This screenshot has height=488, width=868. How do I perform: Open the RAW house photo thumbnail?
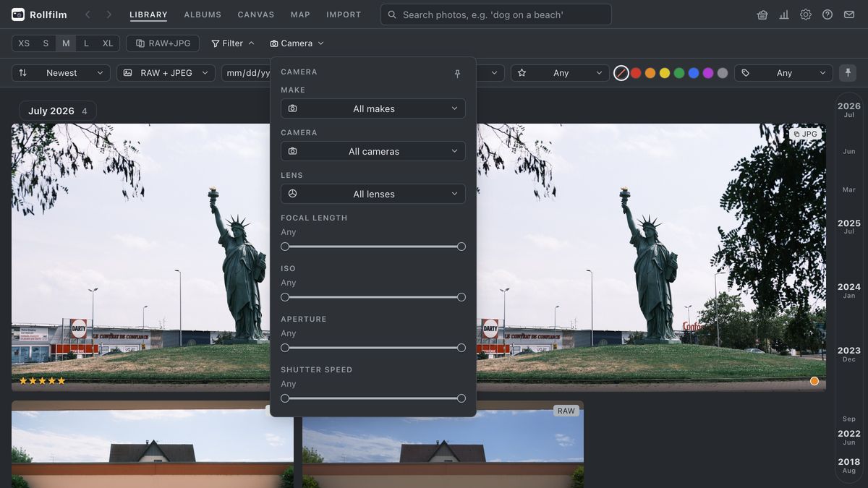[443, 445]
